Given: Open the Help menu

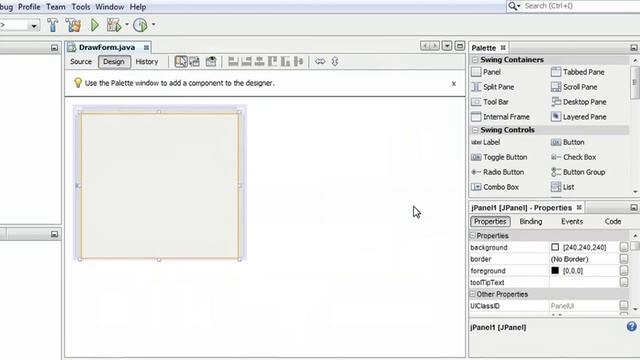Looking at the screenshot, I should point(138,7).
